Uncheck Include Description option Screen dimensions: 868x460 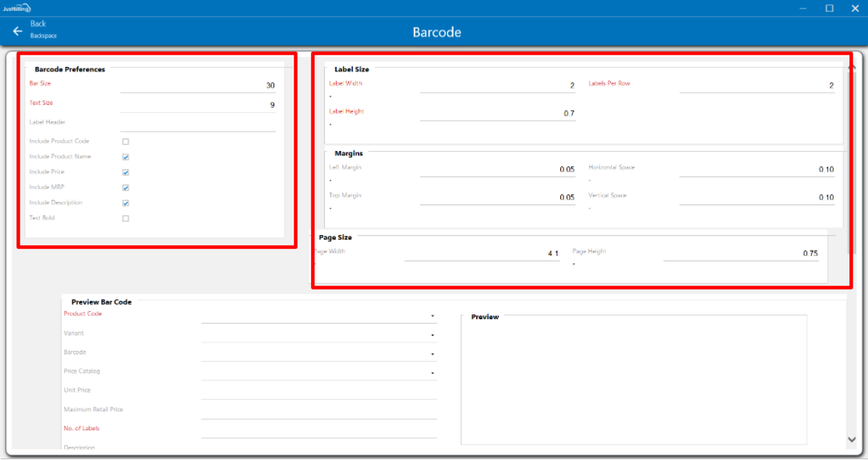[x=125, y=203]
